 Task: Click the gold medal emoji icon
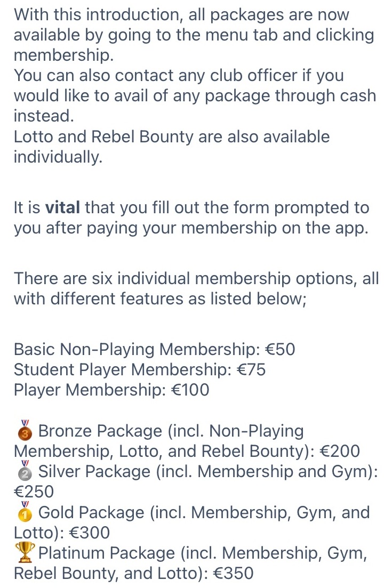pos(25,511)
